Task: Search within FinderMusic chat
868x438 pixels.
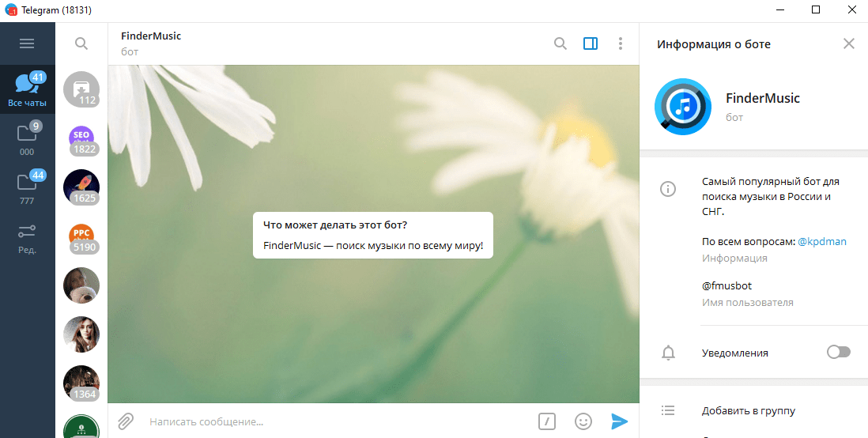Action: [560, 43]
